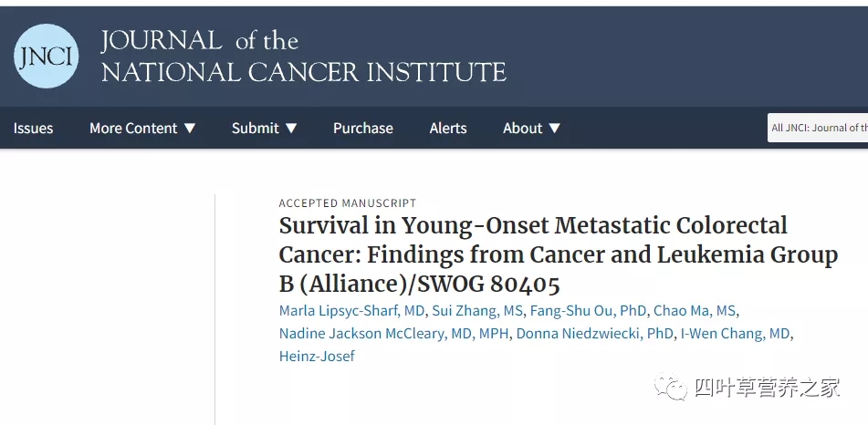Open author link Marla Lipsyc-Sharf, MD
This screenshot has height=425, width=868.
pyautogui.click(x=351, y=310)
